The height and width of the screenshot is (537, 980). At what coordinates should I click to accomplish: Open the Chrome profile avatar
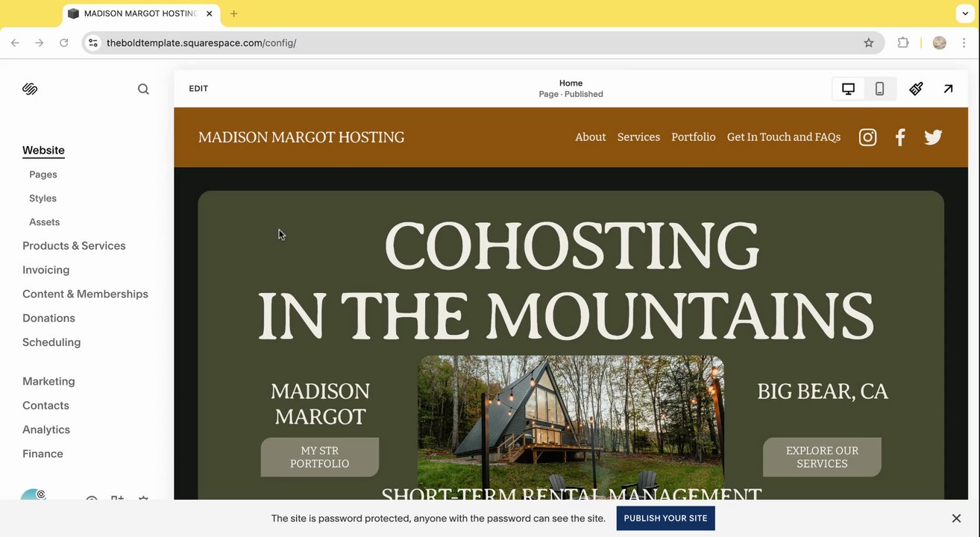point(940,43)
